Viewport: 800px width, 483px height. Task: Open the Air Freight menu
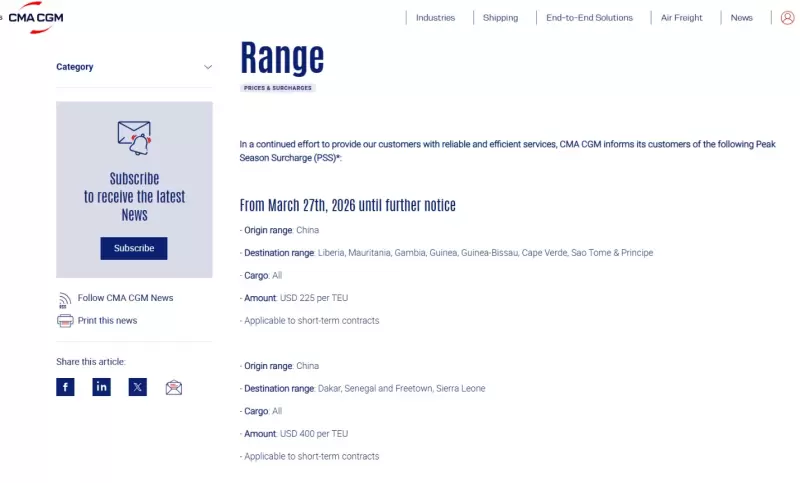click(682, 18)
